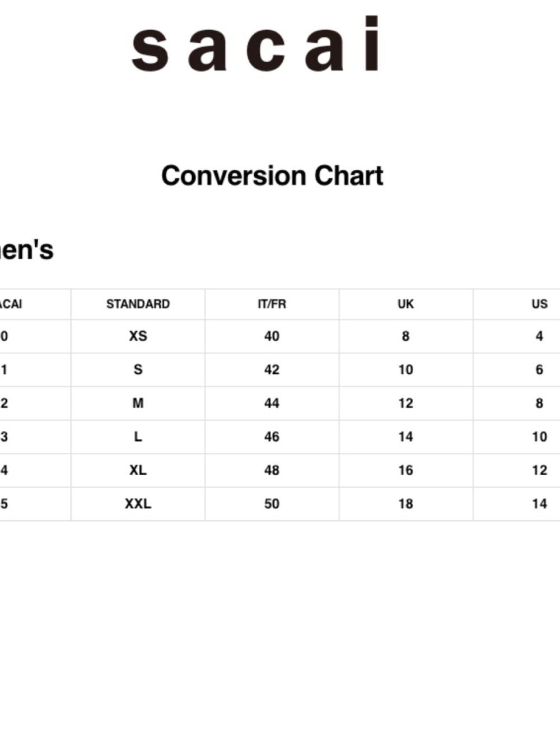
Task: Select the XXL standard size cell
Action: point(138,504)
